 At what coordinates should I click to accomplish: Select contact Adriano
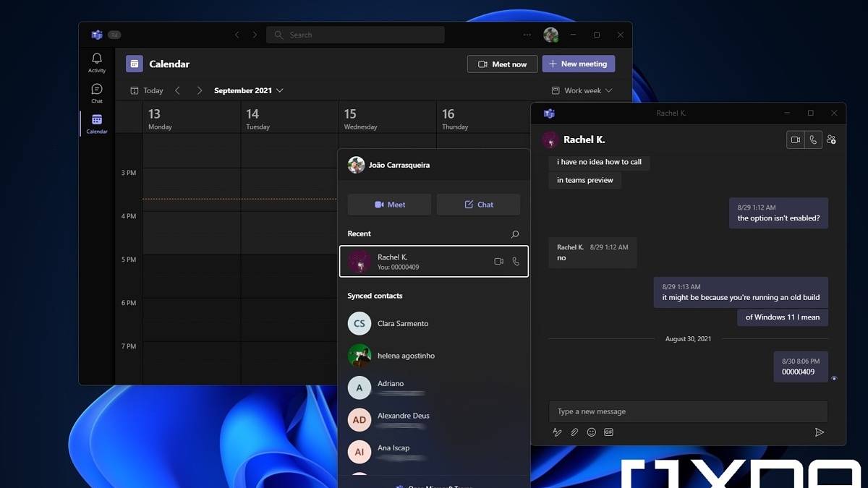click(434, 388)
